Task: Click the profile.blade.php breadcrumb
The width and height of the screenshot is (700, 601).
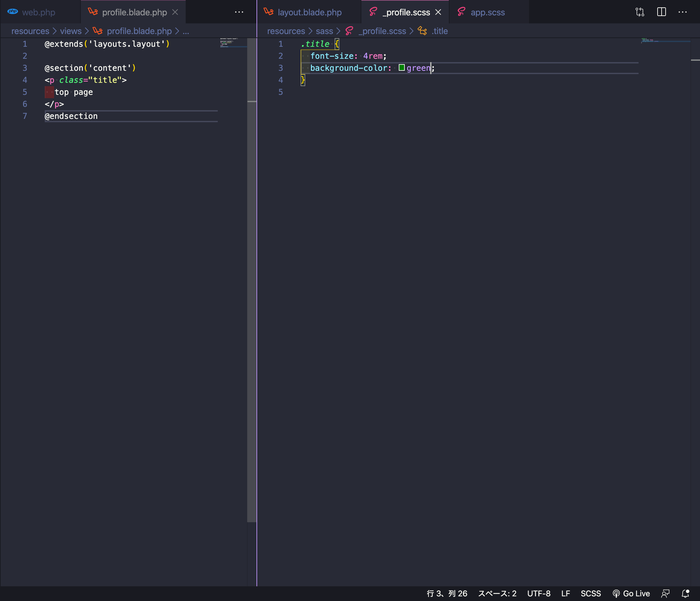Action: click(139, 31)
